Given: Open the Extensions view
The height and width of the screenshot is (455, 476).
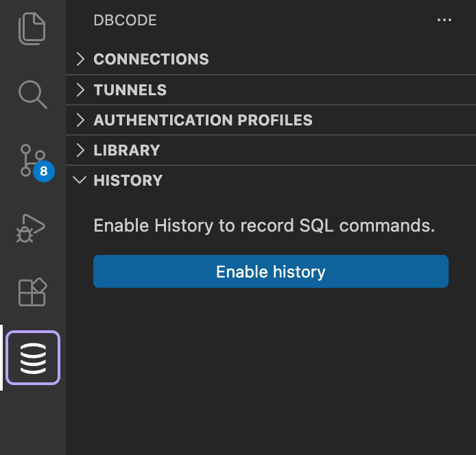Looking at the screenshot, I should tap(33, 292).
